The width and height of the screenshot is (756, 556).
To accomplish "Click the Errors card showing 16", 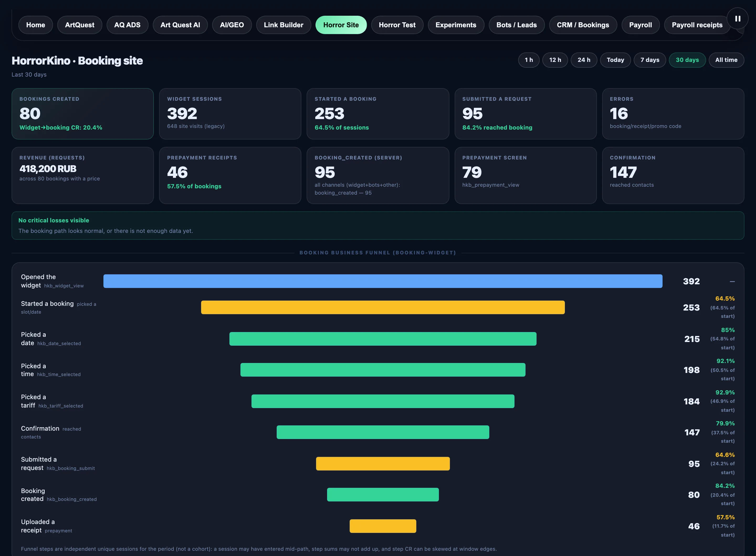I will coord(673,114).
